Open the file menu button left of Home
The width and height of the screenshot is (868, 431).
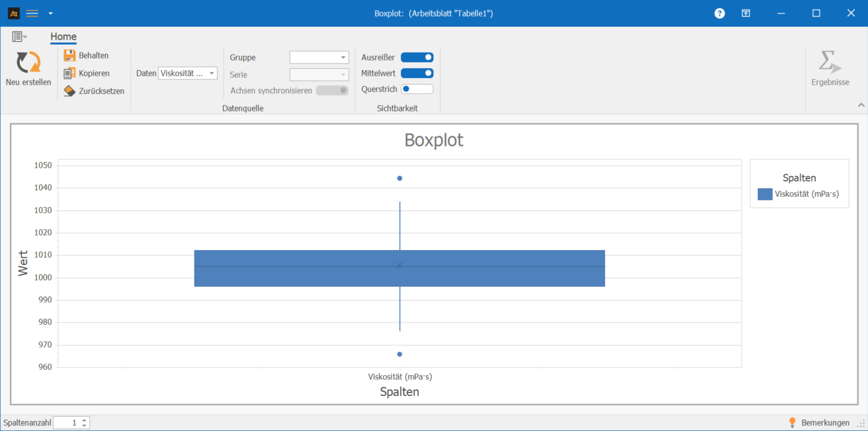coord(19,37)
